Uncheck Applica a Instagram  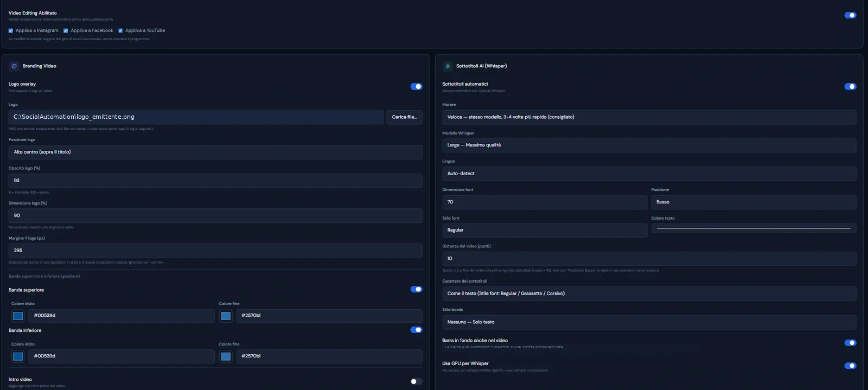pyautogui.click(x=11, y=31)
